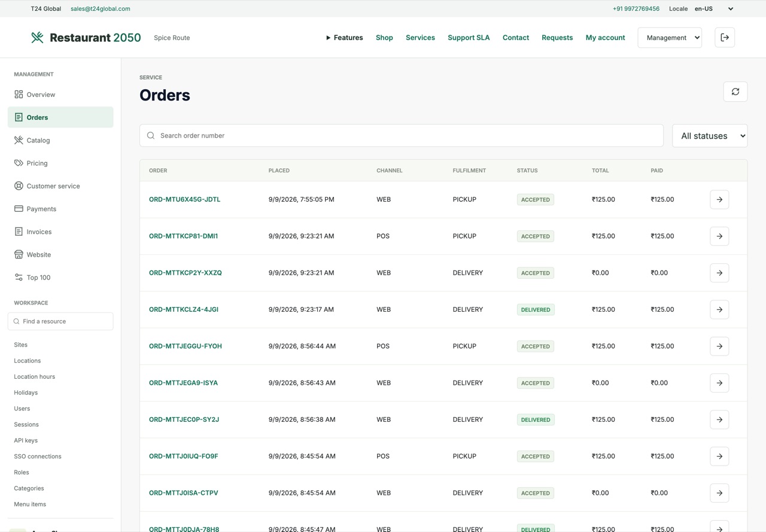The width and height of the screenshot is (766, 532).
Task: Click the Pricing tag icon in sidebar
Action: (19, 163)
